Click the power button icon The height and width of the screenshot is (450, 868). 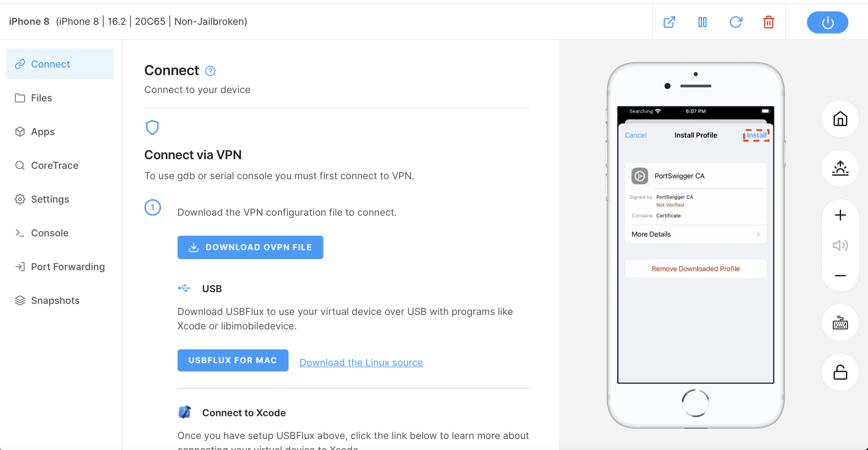[x=827, y=22]
